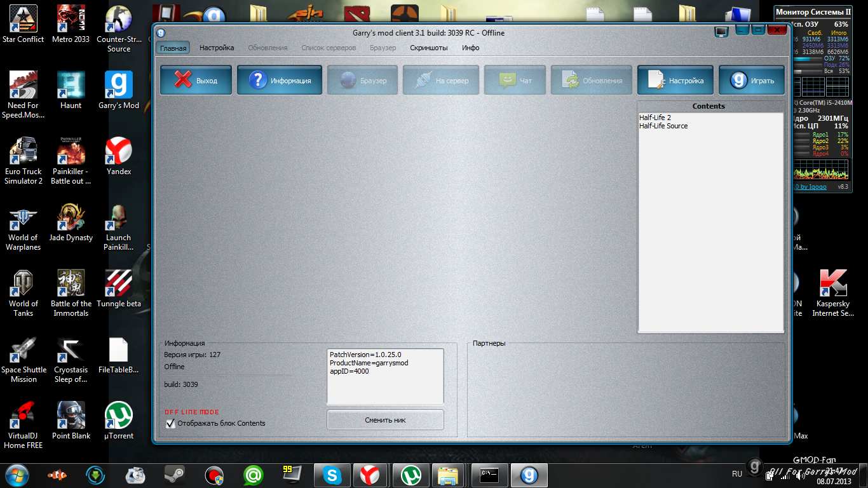Select the Kaspersky Internet Security desktop icon
The image size is (868, 488).
click(833, 294)
